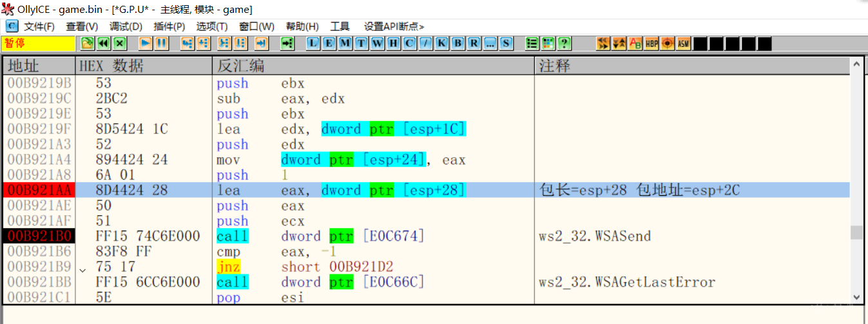Click the HBP hardware breakpoint icon

651,43
